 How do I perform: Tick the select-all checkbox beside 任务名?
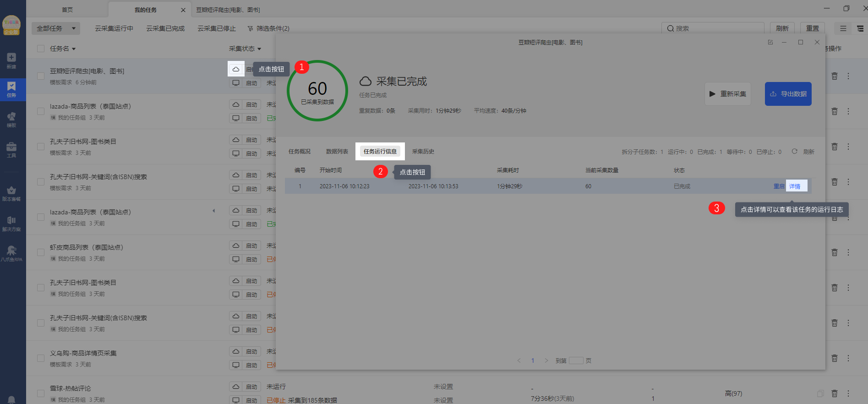tap(41, 49)
